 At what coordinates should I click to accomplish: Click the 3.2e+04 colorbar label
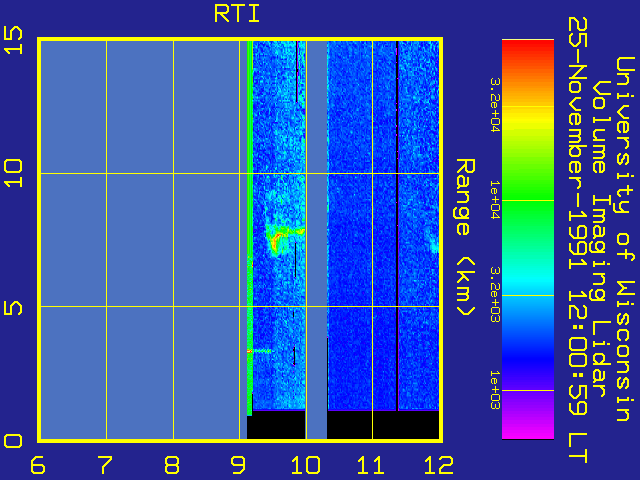[495, 105]
